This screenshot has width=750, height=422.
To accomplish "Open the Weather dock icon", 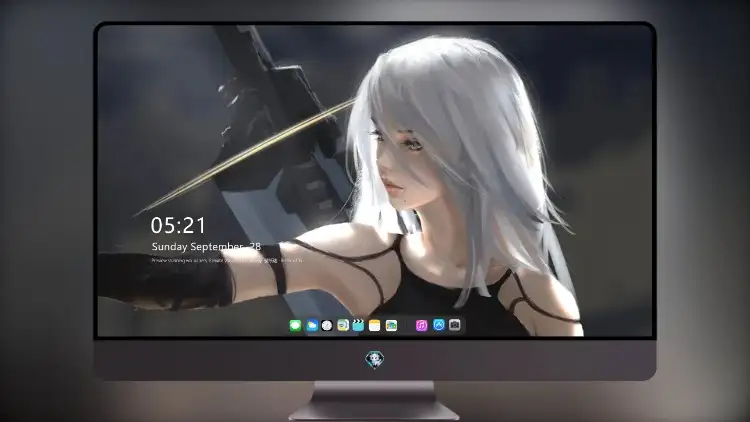I will (x=311, y=326).
